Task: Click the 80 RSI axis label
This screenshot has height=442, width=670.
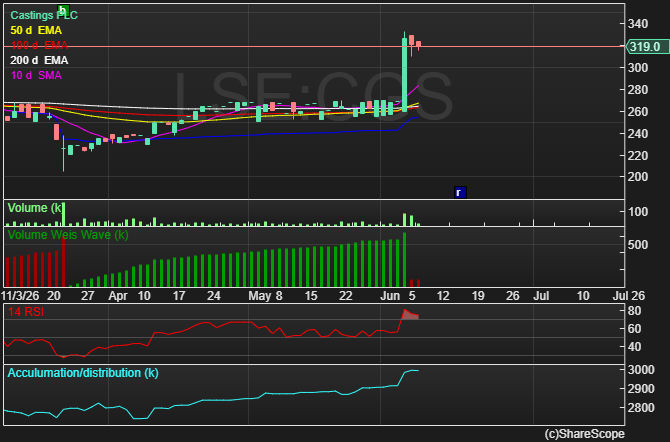Action: 635,311
